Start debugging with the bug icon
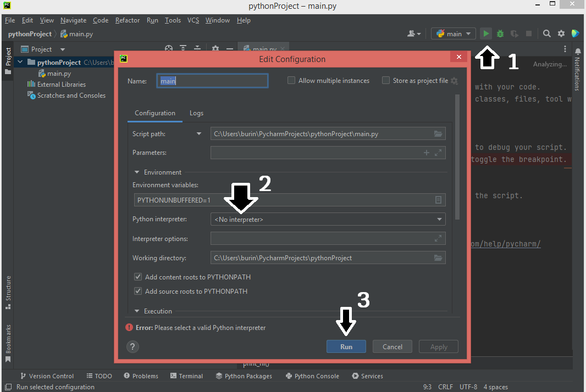 pos(500,33)
